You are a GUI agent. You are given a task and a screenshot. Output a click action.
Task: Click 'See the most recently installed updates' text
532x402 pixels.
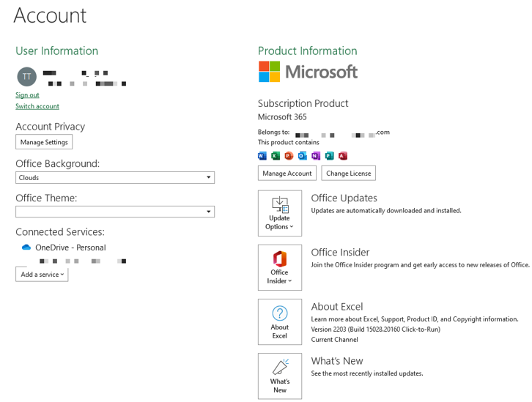click(x=367, y=373)
